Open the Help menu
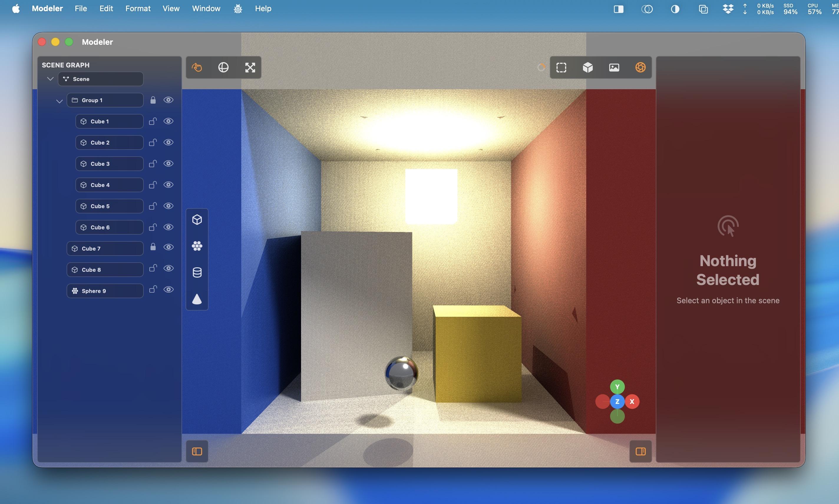The height and width of the screenshot is (504, 839). tap(263, 9)
